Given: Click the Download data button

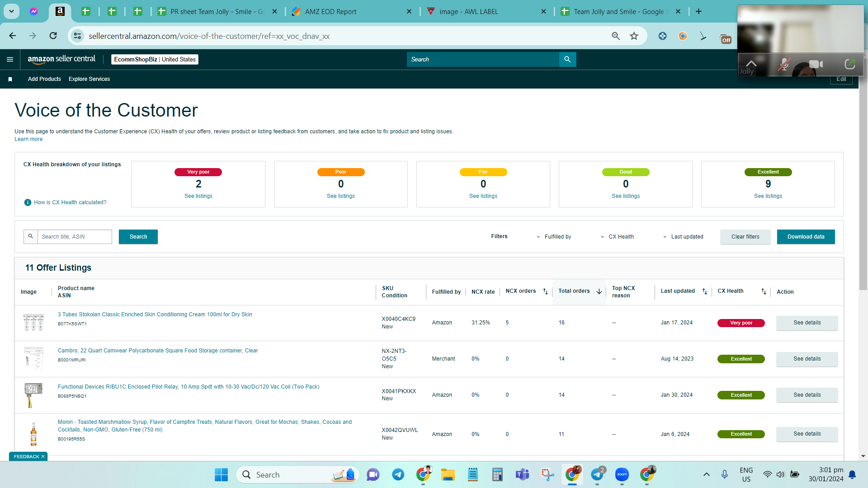Looking at the screenshot, I should tap(806, 237).
